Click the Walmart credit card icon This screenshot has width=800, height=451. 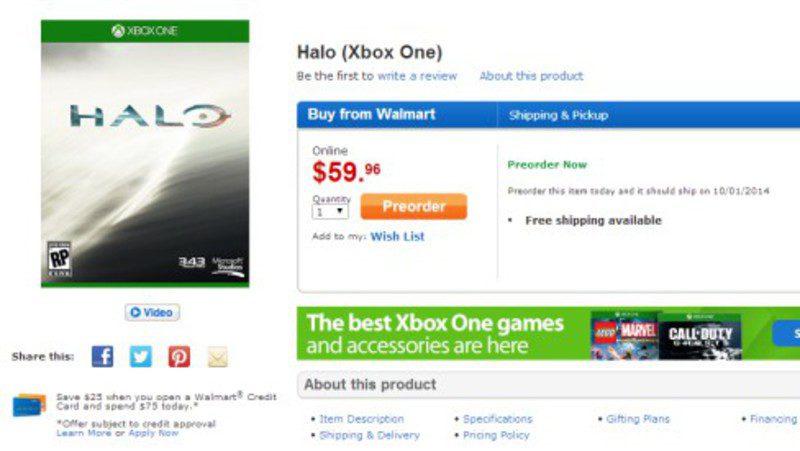coord(28,405)
